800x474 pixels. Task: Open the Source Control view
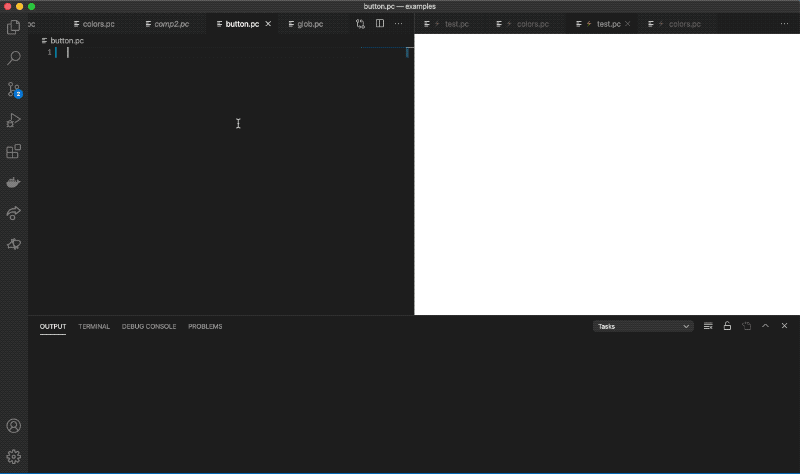pyautogui.click(x=14, y=89)
